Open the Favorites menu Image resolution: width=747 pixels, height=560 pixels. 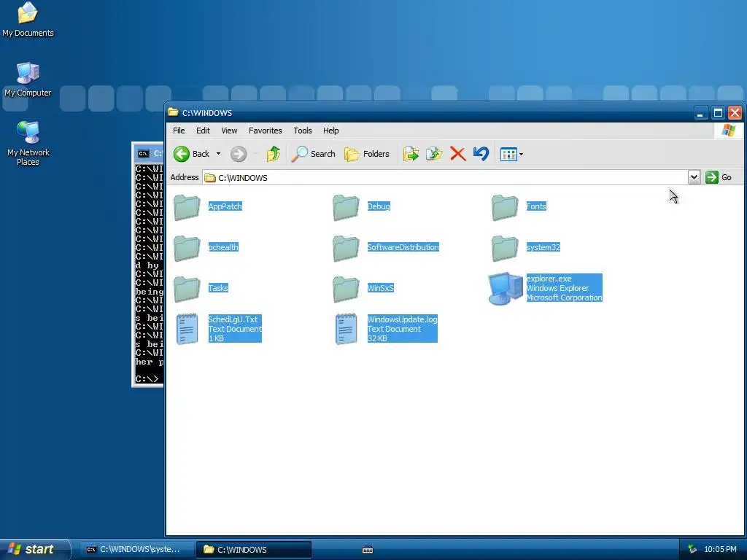click(x=266, y=131)
